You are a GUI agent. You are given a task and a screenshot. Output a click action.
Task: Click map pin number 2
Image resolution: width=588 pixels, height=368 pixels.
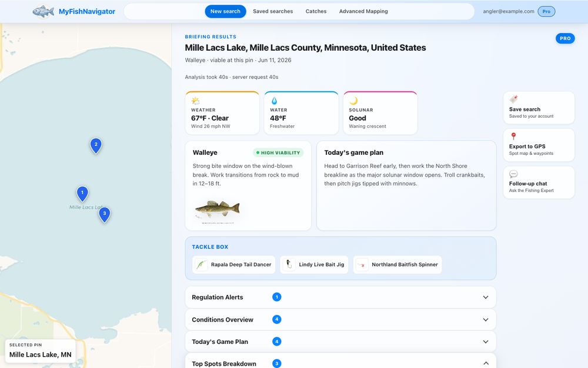tap(96, 145)
